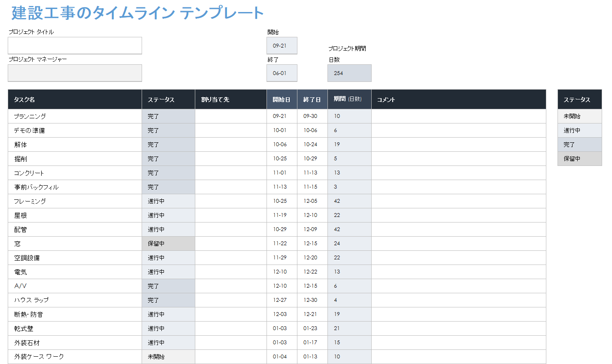Click the 割り当て先 column header
Screen dimensions: 612x364
click(231, 99)
